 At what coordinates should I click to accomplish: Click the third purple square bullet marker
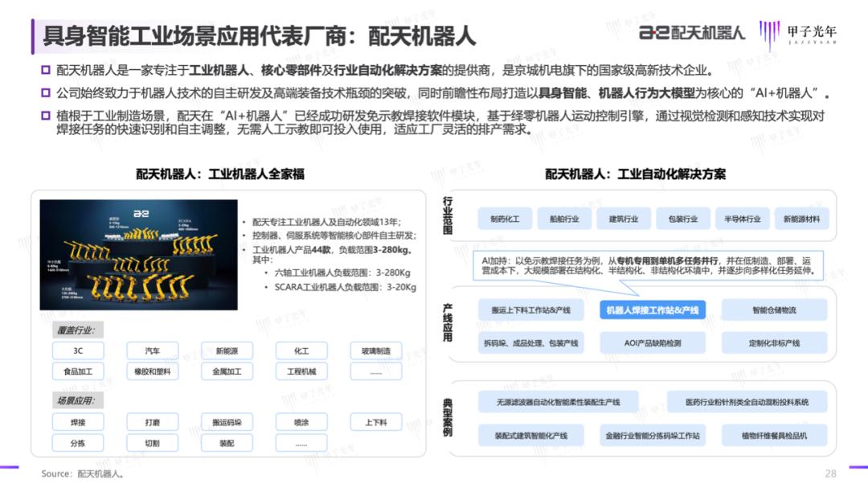click(46, 116)
